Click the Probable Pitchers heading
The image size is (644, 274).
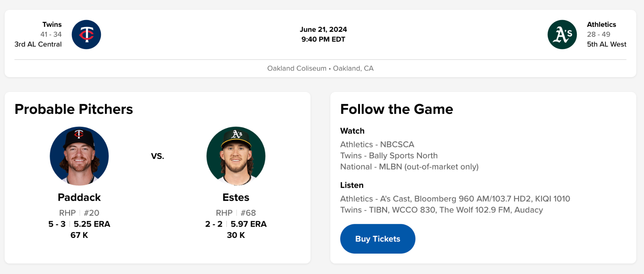(x=74, y=109)
